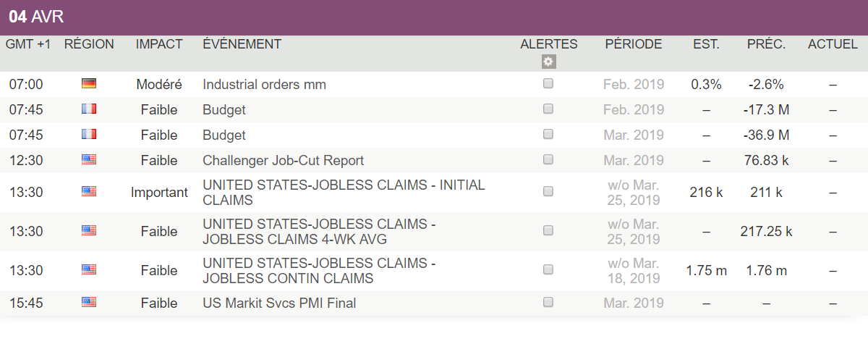
Task: Check alert box for Initial Claims event
Action: (548, 192)
